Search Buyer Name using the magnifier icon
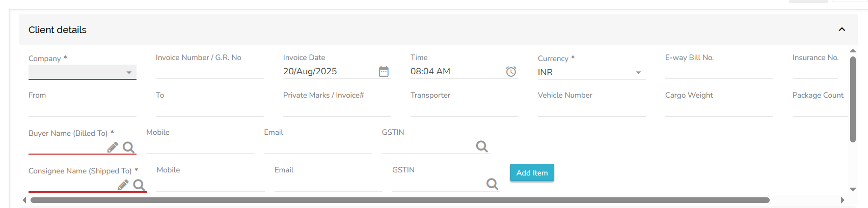Image resolution: width=868 pixels, height=208 pixels. 128,147
